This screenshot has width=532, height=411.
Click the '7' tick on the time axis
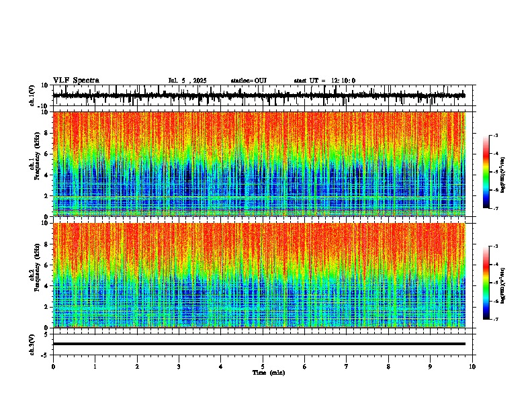(347, 367)
